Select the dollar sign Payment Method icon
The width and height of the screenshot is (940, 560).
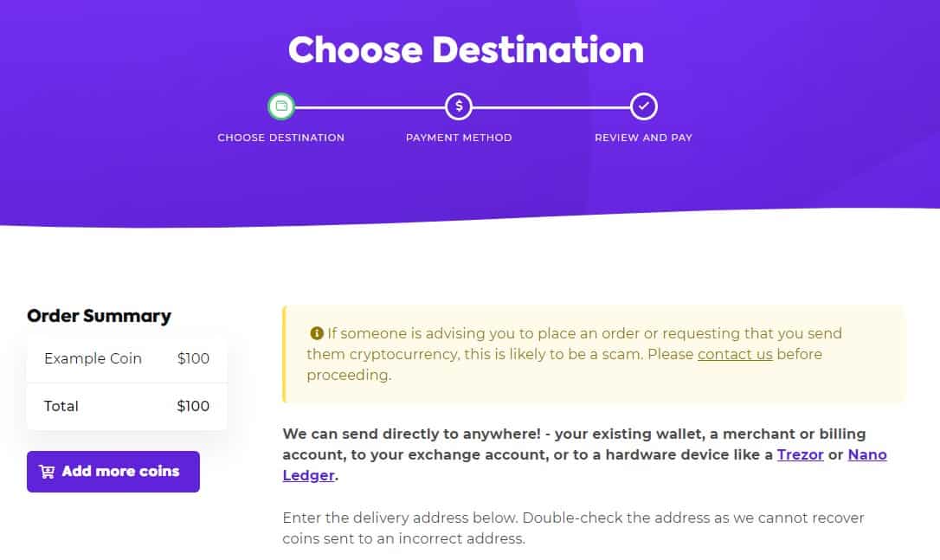coord(459,105)
